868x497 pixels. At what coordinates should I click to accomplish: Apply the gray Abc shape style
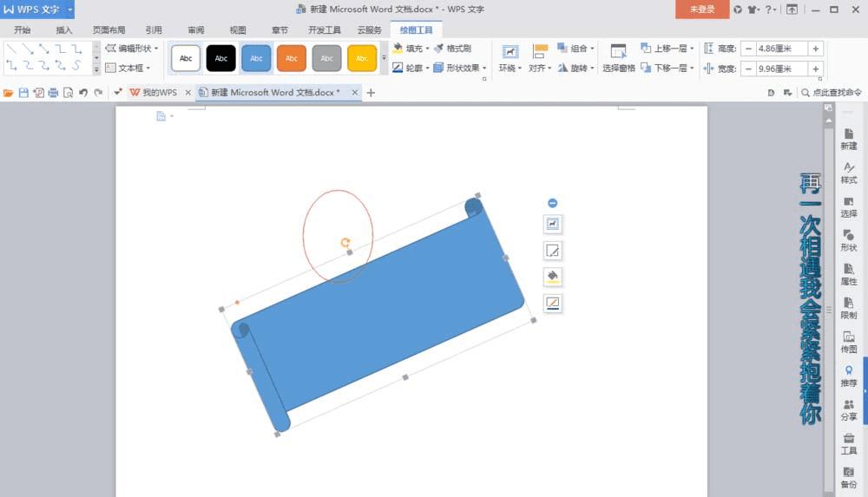326,58
